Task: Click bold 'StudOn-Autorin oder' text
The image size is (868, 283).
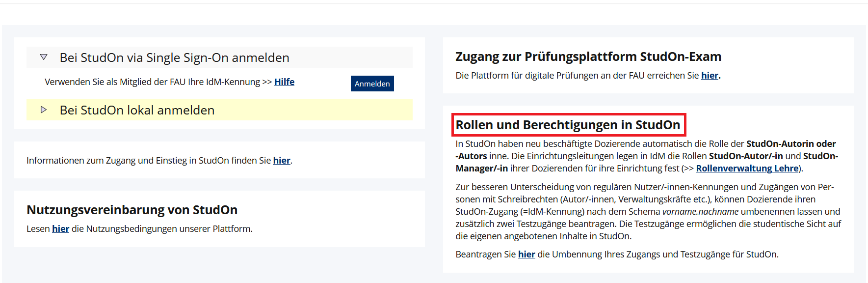Action: click(791, 144)
